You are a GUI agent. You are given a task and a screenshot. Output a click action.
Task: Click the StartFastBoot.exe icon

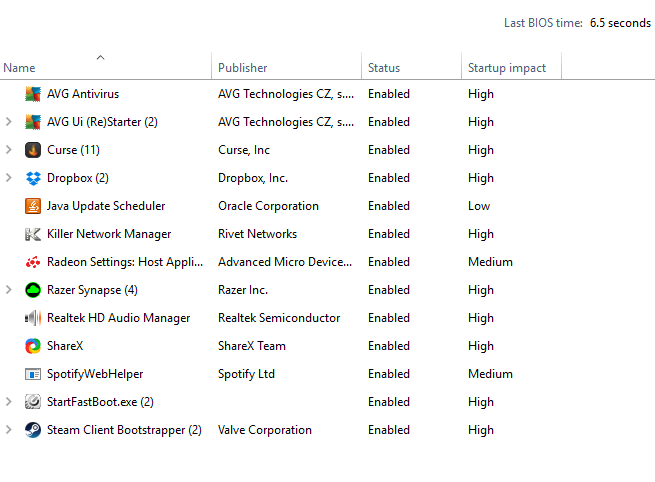(x=33, y=402)
